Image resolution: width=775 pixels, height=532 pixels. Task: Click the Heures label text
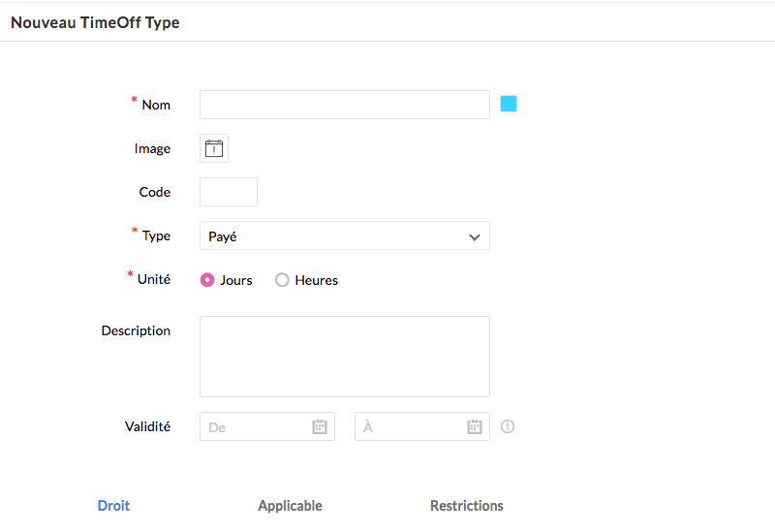(x=317, y=280)
